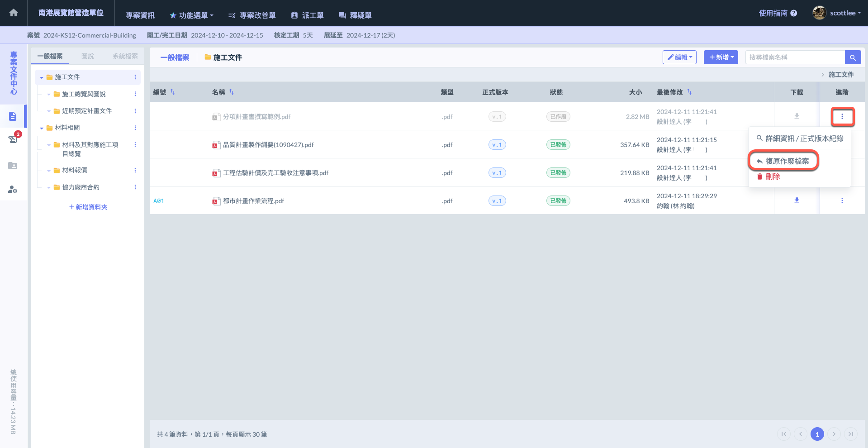The image size is (868, 448).
Task: Collapse the 材料相關 folder tree
Action: point(42,128)
